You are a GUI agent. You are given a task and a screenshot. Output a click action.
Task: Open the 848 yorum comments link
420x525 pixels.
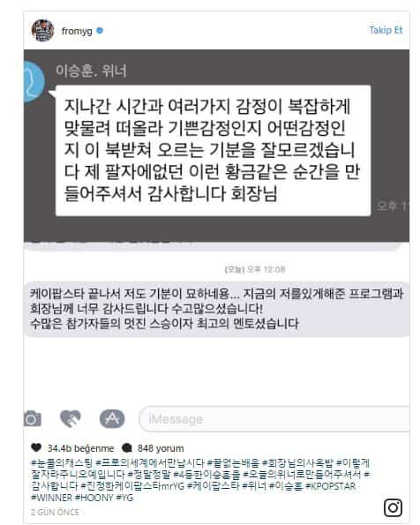(161, 448)
